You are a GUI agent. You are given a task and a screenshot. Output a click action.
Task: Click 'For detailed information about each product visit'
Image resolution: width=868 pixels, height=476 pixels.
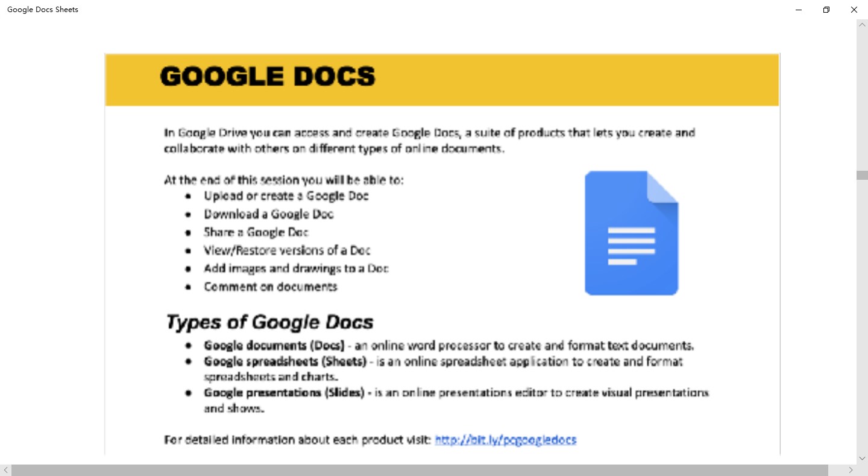click(x=298, y=440)
